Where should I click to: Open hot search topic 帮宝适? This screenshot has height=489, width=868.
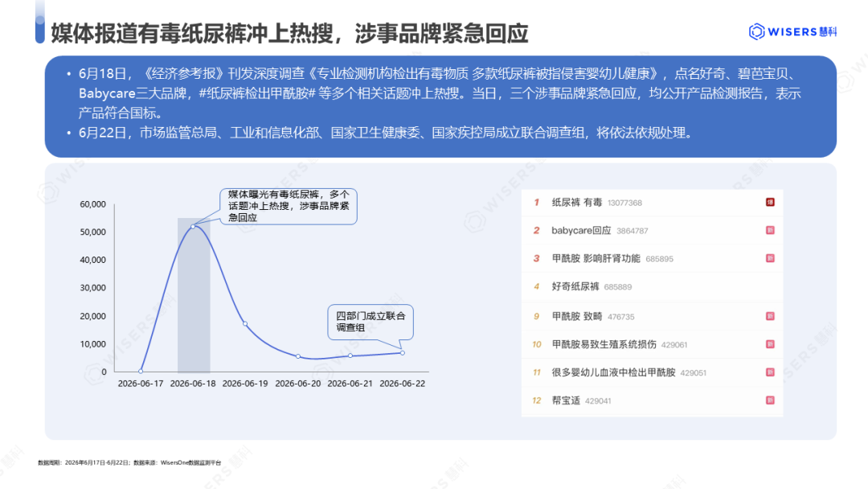pos(566,401)
